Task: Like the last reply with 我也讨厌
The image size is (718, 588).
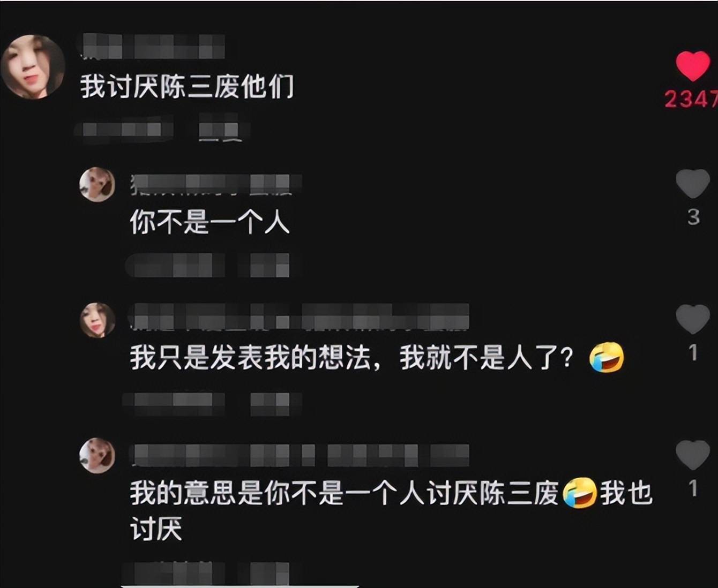Action: pyautogui.click(x=693, y=455)
